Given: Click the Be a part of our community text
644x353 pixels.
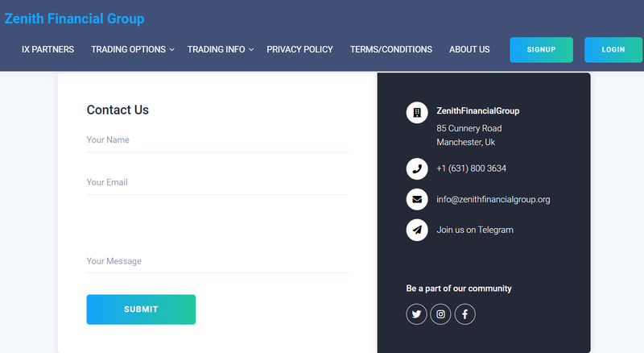Looking at the screenshot, I should pos(459,289).
